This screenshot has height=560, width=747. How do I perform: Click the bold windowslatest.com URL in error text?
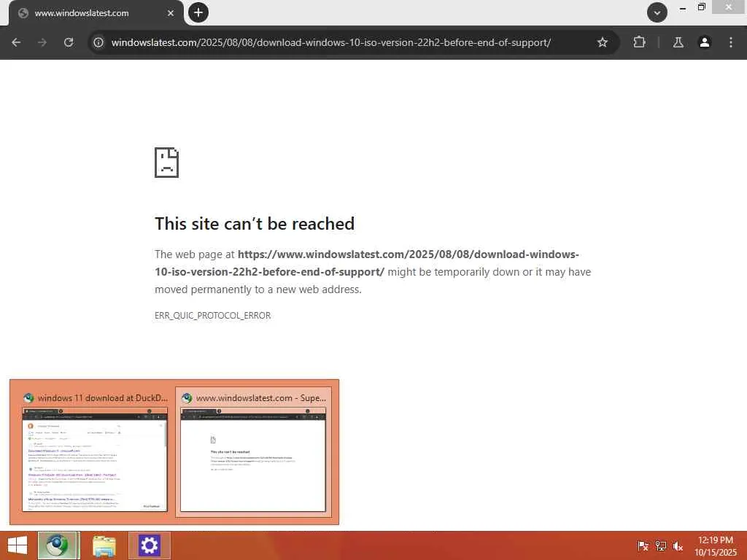click(x=367, y=262)
